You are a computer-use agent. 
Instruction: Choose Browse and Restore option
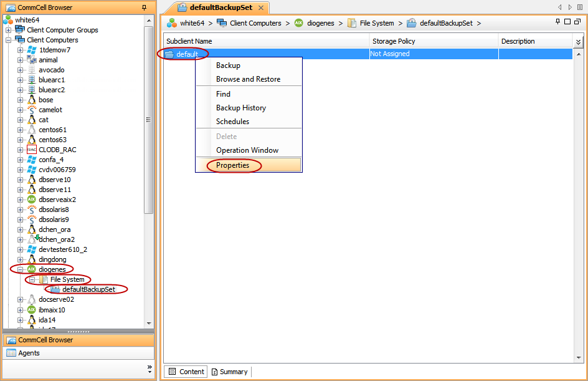tap(249, 79)
